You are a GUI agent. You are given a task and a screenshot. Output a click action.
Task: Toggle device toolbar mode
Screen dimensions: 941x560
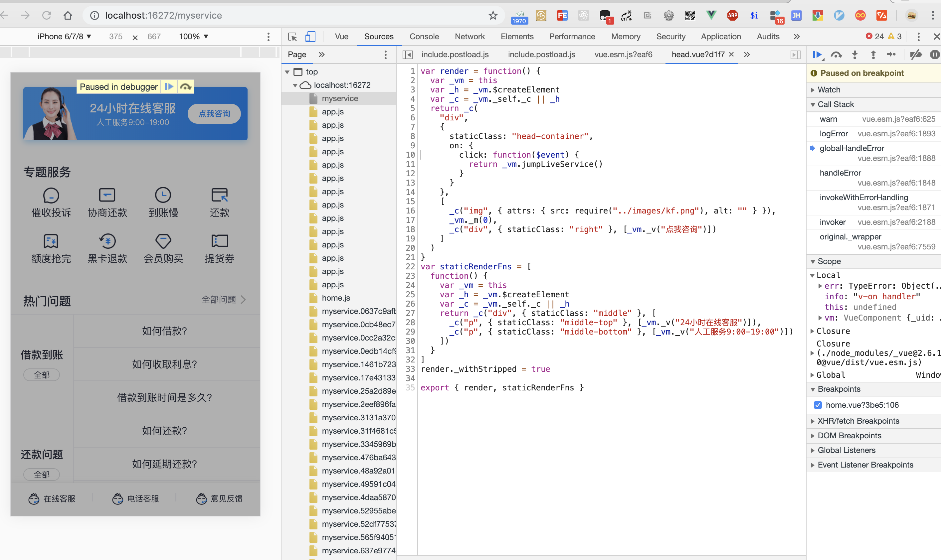click(x=310, y=37)
